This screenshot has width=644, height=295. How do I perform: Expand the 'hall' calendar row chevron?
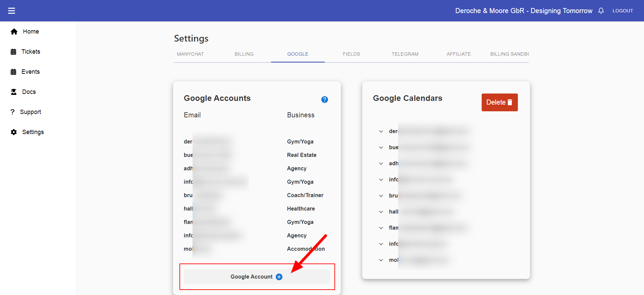pyautogui.click(x=381, y=212)
